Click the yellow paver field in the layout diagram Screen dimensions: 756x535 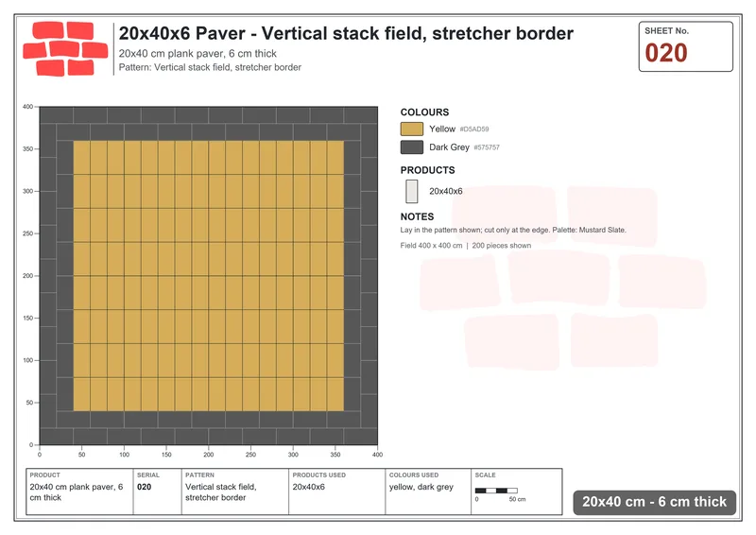(208, 276)
